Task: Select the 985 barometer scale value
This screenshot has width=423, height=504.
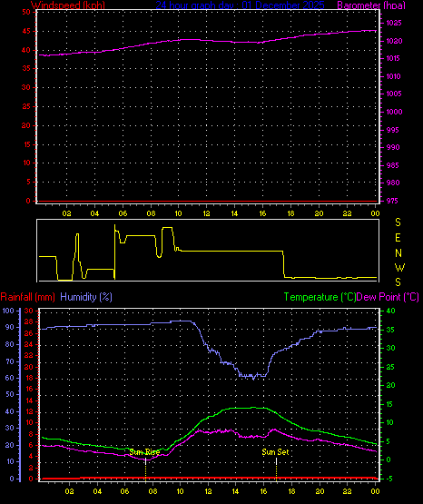Action: [x=393, y=165]
